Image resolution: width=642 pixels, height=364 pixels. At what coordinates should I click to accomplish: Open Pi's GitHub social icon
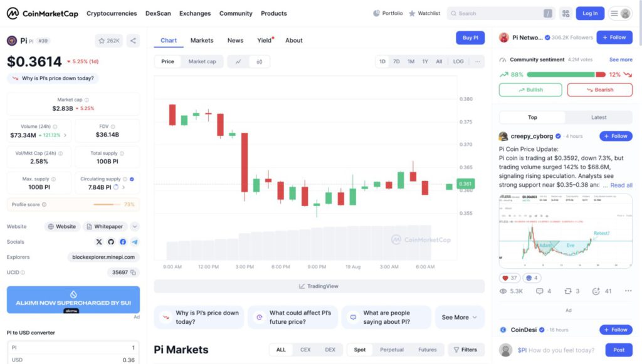[x=111, y=242]
